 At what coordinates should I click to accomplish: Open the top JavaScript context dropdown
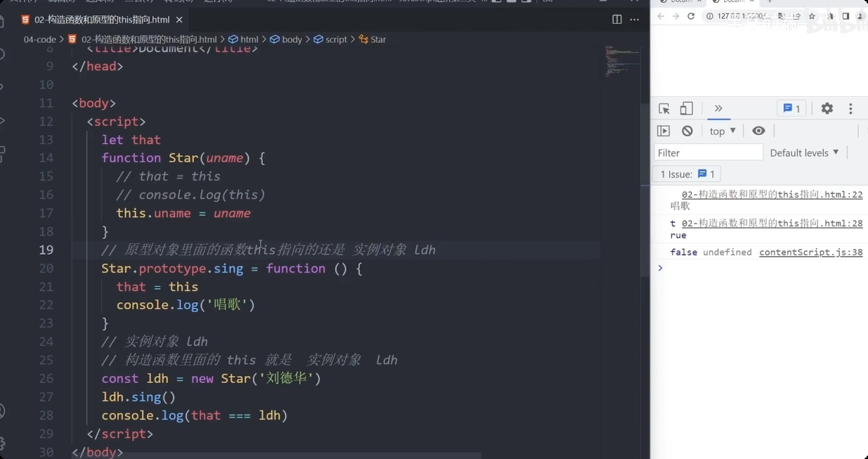[x=723, y=131]
